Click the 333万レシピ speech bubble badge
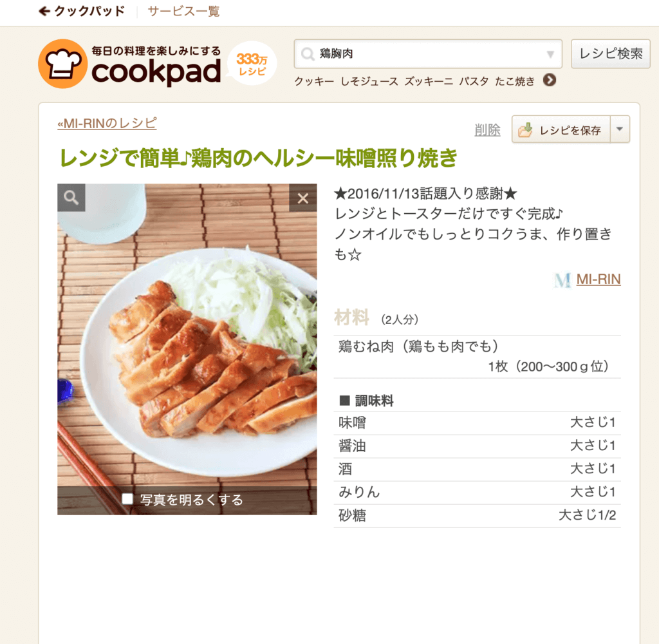Viewport: 659px width, 644px height. 252,64
